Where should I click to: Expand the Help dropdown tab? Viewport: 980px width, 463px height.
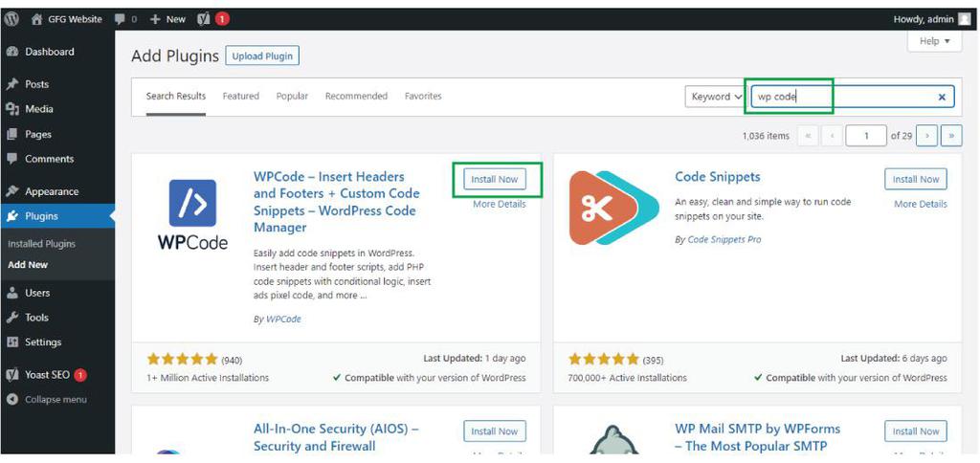point(934,41)
